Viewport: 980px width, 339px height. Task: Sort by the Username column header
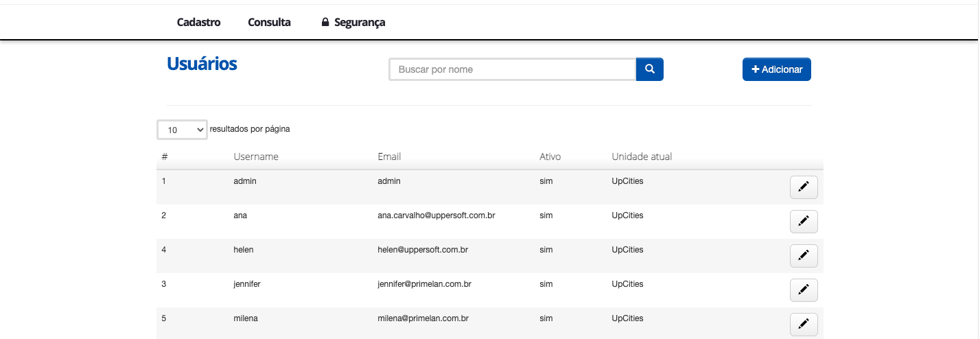tap(256, 156)
